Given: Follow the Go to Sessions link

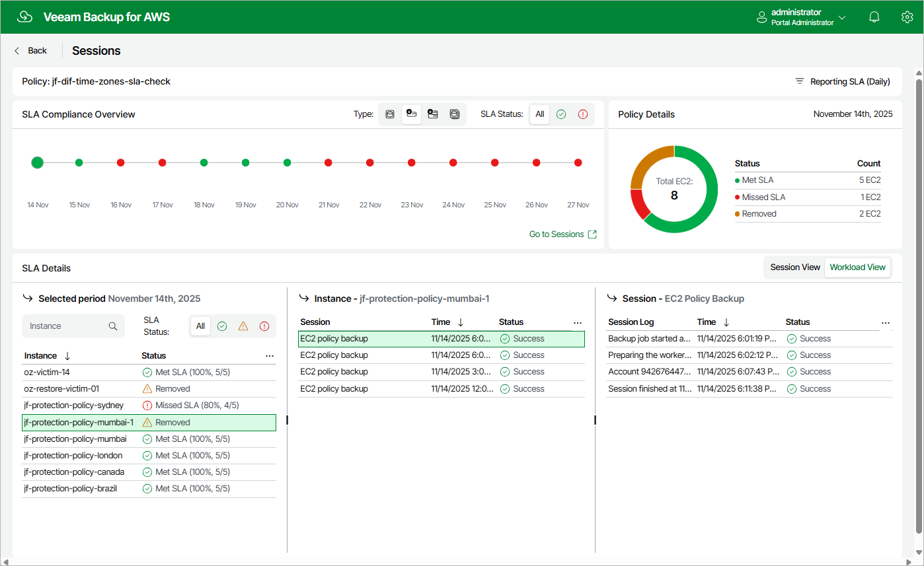Looking at the screenshot, I should click(x=563, y=234).
